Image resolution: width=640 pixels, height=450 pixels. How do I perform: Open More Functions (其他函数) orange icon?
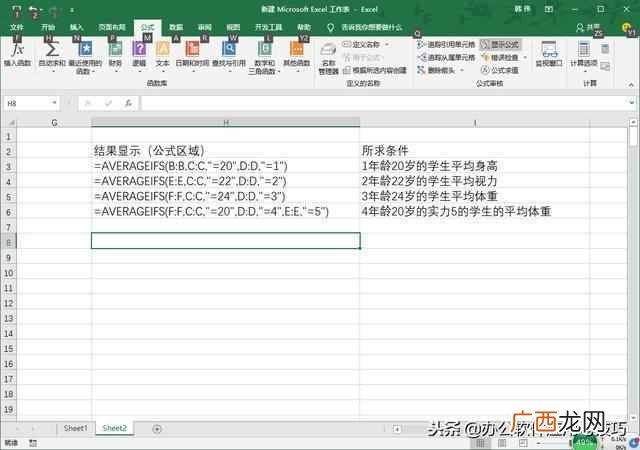297,54
